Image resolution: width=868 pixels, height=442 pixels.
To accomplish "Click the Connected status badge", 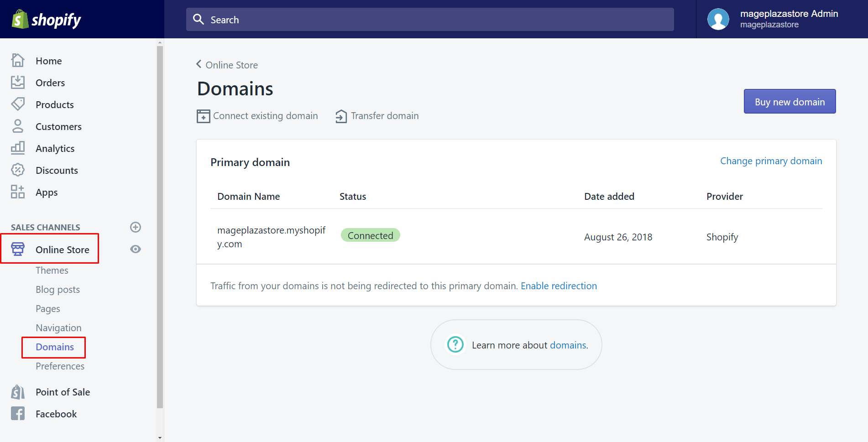I will [x=370, y=235].
